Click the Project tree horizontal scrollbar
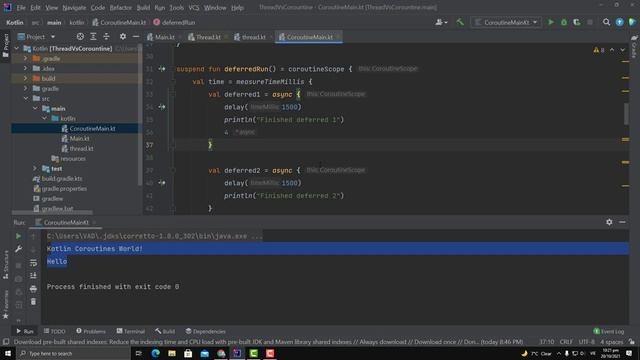This screenshot has height=360, width=640. (52, 212)
